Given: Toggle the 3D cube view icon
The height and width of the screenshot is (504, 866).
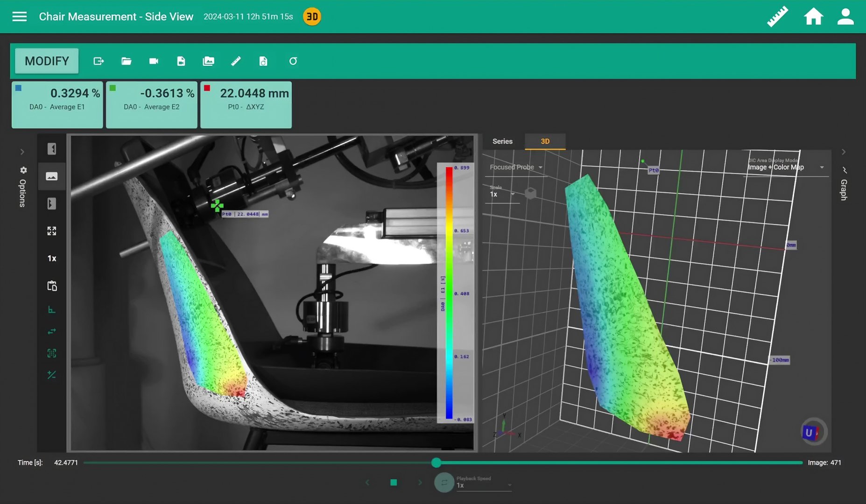Looking at the screenshot, I should (x=530, y=193).
